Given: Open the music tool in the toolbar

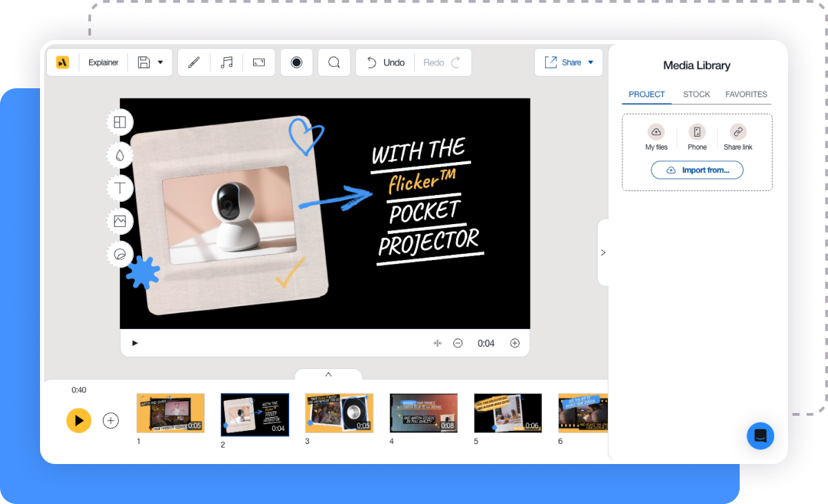Looking at the screenshot, I should (226, 62).
